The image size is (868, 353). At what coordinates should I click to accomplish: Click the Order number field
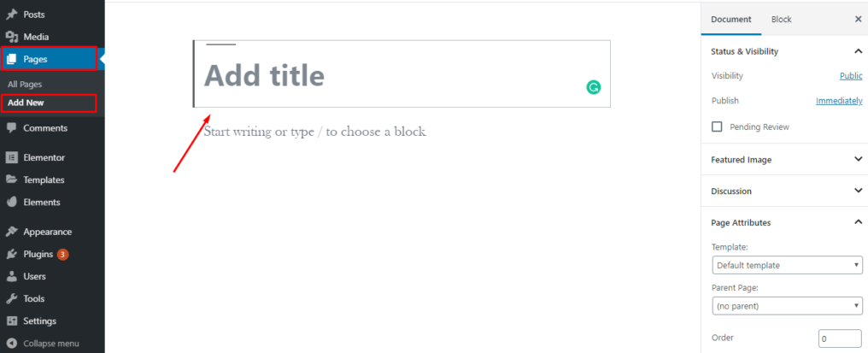(x=839, y=338)
